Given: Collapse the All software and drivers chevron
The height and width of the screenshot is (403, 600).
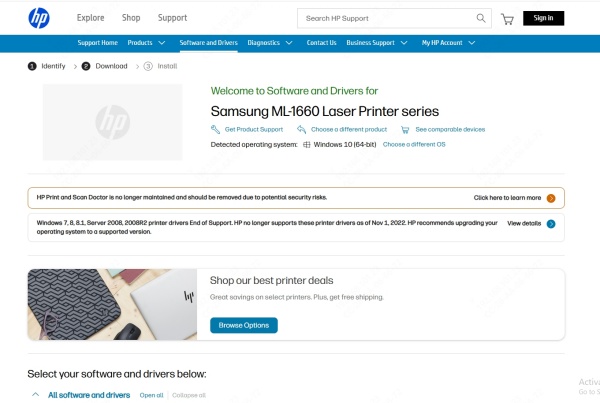Looking at the screenshot, I should pos(36,394).
